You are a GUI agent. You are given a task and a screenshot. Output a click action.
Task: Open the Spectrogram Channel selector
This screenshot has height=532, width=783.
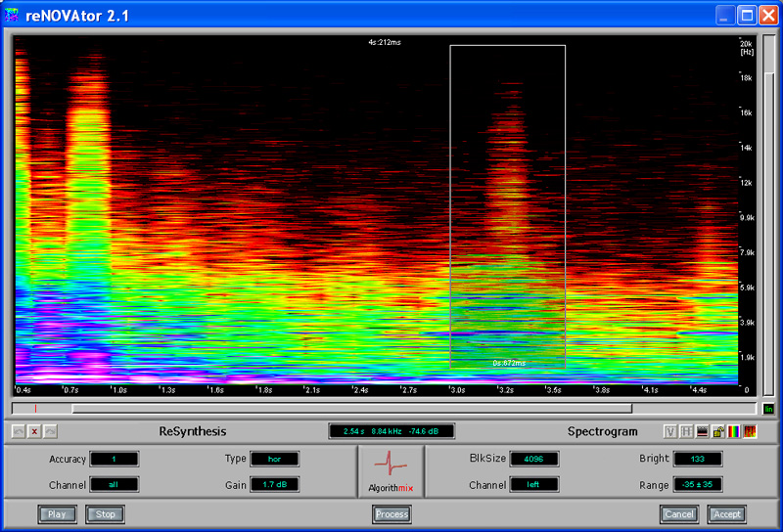click(533, 484)
